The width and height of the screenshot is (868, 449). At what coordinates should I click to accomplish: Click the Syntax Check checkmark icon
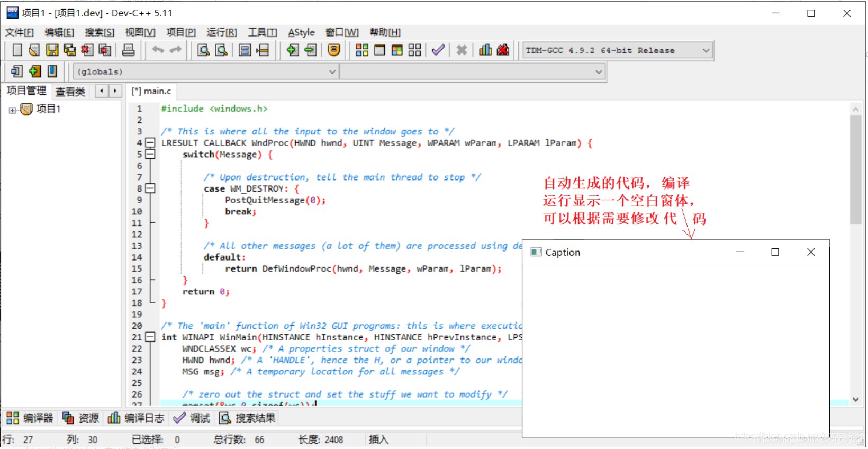[438, 50]
